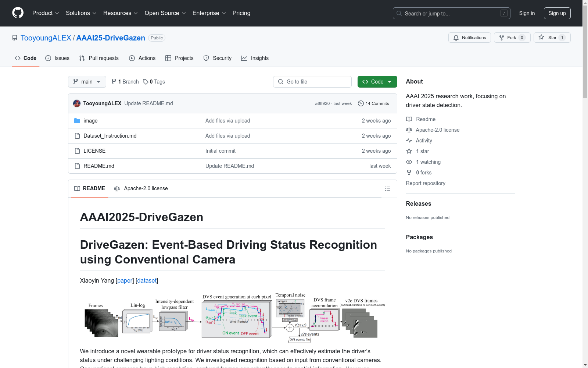Select the Code repository tab
This screenshot has width=588, height=368.
(25, 58)
